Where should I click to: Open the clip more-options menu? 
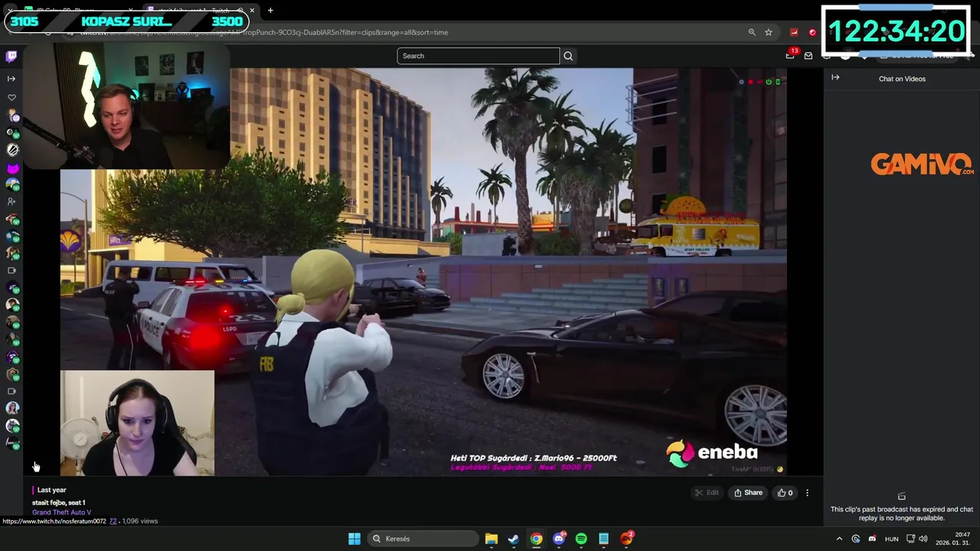[807, 493]
